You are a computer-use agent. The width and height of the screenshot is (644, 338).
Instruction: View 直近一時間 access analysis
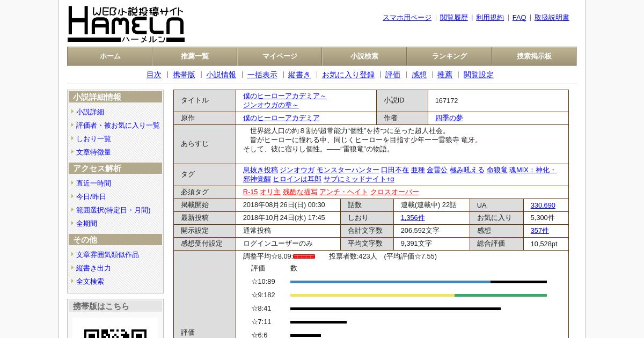93,183
